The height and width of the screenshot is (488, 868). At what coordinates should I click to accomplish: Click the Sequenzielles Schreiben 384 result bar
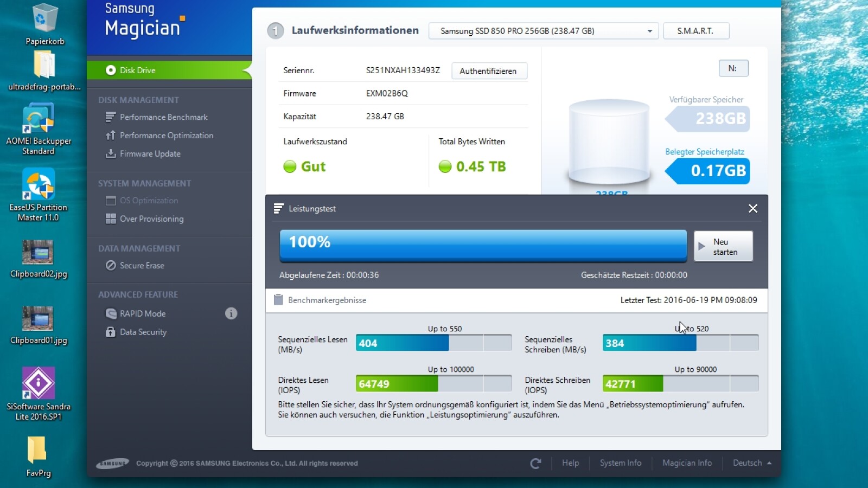(680, 343)
